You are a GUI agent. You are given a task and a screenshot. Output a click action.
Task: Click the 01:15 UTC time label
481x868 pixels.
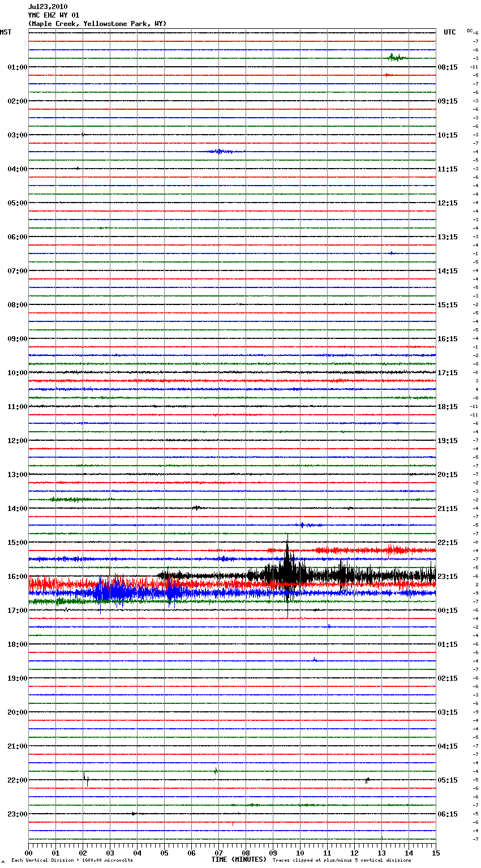448,644
